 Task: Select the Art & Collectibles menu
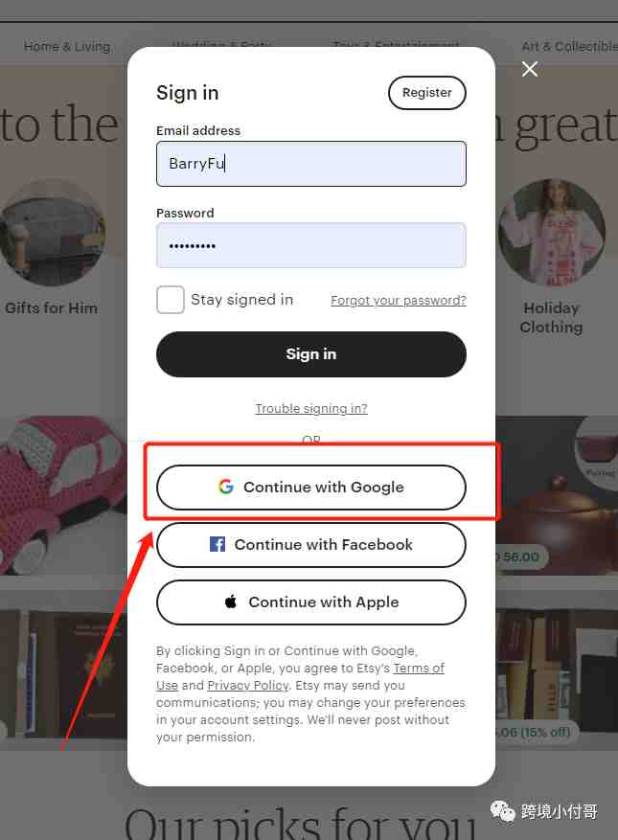[x=570, y=47]
